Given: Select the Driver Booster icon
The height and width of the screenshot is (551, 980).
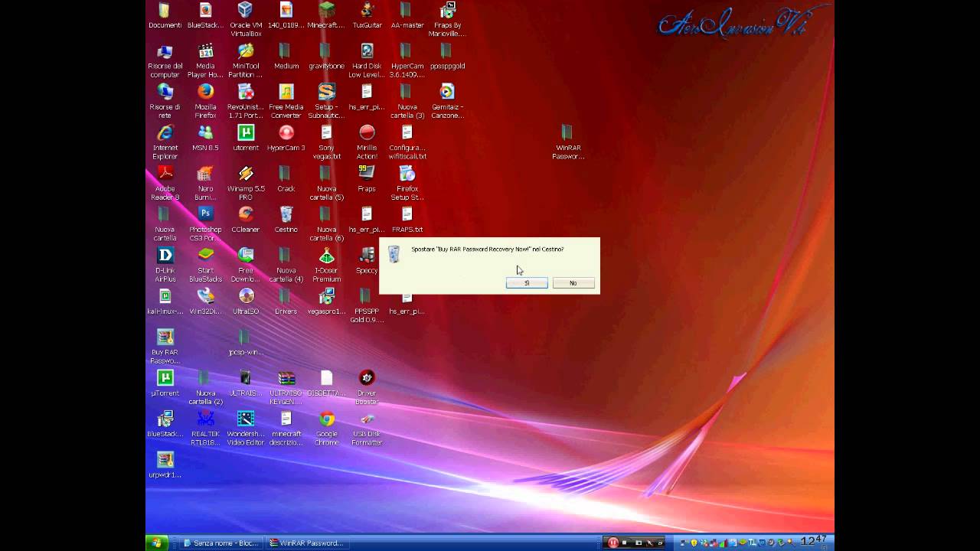Looking at the screenshot, I should pos(367,388).
